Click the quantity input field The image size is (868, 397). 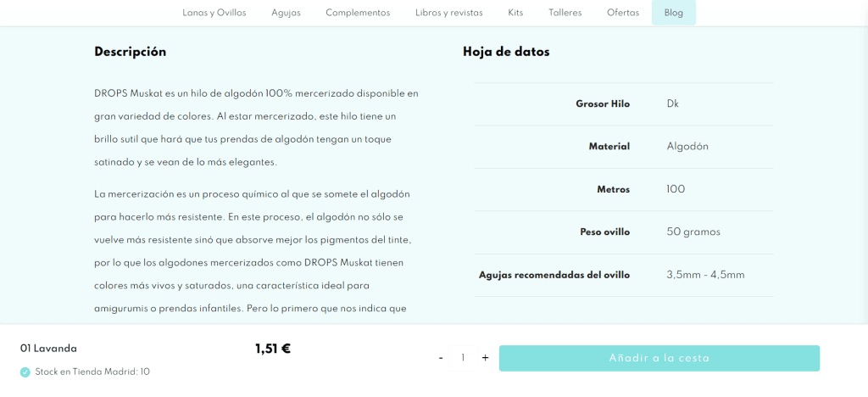point(463,358)
